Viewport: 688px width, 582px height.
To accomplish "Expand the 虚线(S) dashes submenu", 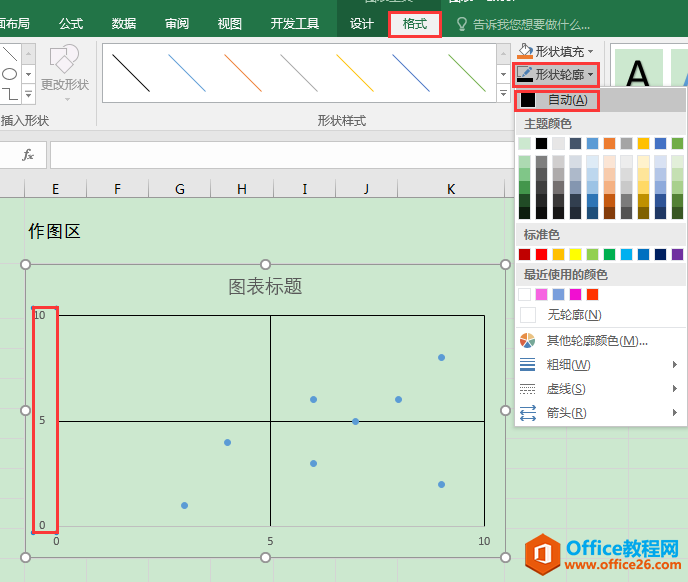I will [x=601, y=388].
